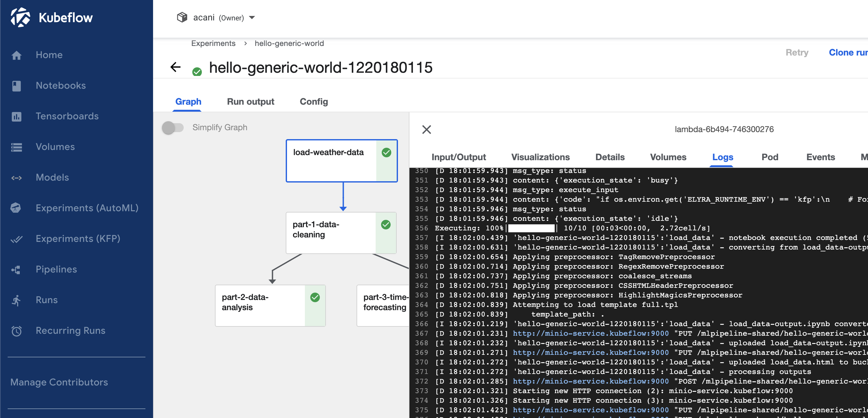Open the minio-service.kubeflow:9000 log link
868x418 pixels.
pos(590,333)
